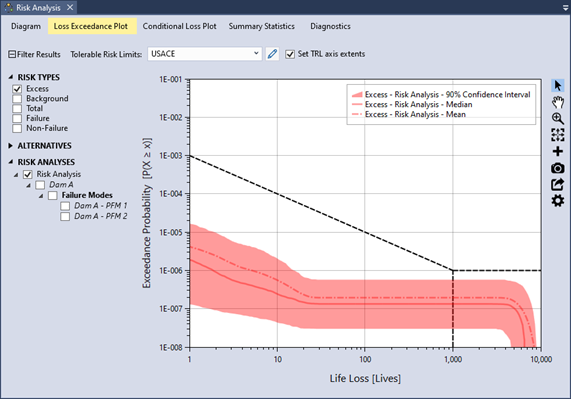571x399 pixels.
Task: Collapse the Dam A tree node
Action: (28, 185)
